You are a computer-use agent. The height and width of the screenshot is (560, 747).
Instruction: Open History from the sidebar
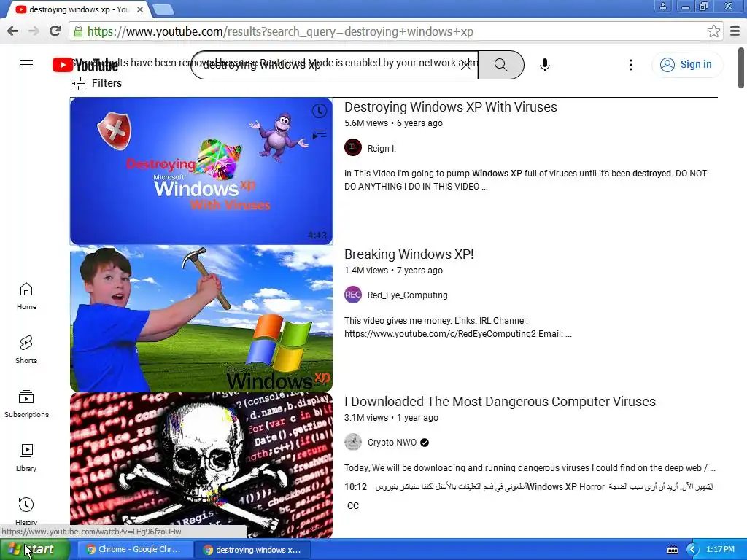click(x=26, y=510)
